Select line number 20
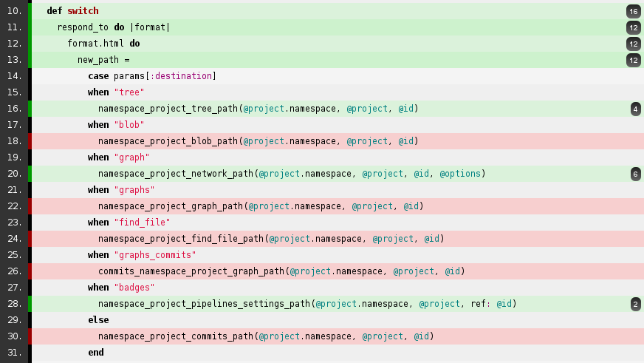Screen dimensions: 644x363 [14, 174]
